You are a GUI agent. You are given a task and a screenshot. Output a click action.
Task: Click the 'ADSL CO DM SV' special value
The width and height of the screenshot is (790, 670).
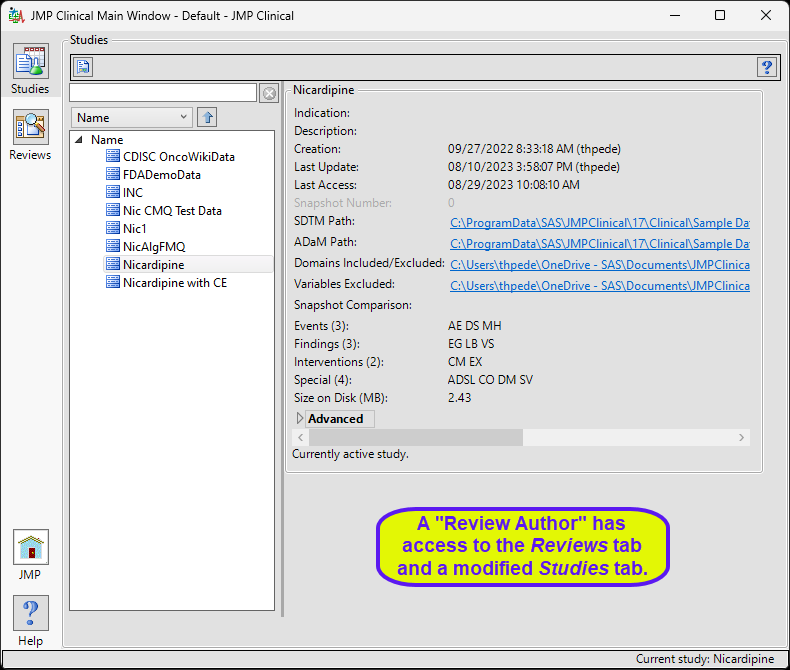(490, 380)
